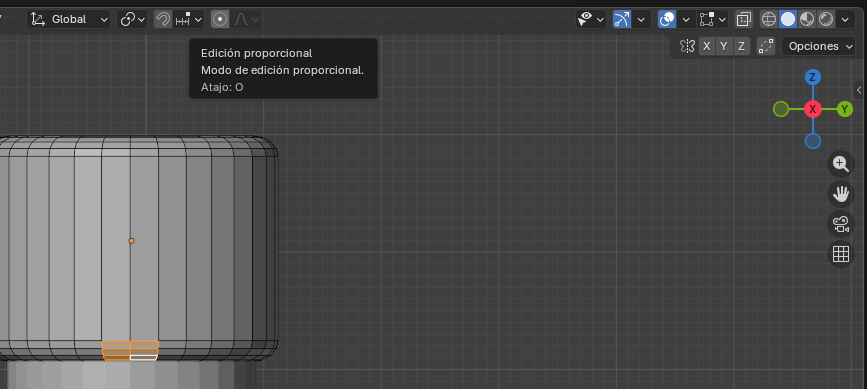Open the overlays options dropdown arrow
The image size is (867, 389).
pos(686,19)
